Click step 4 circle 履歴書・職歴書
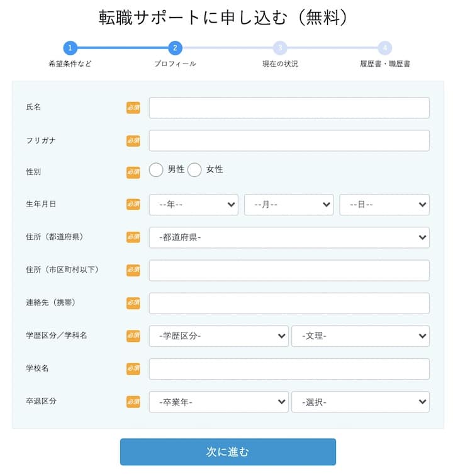Screen dimensions: 453x476 (x=385, y=48)
